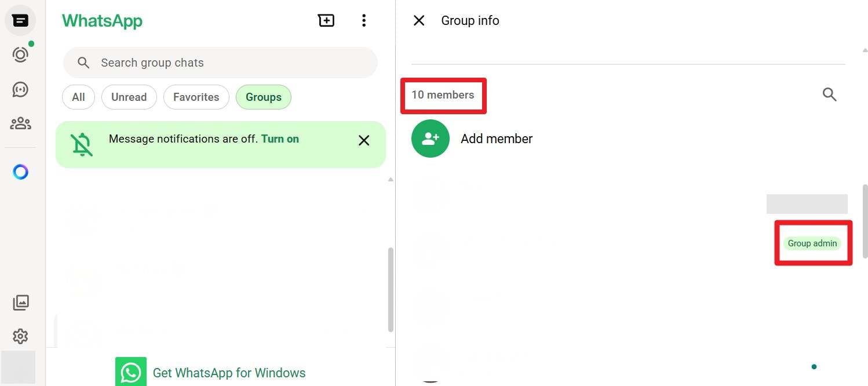868x386 pixels.
Task: Select the Groups filter chip
Action: click(x=264, y=97)
